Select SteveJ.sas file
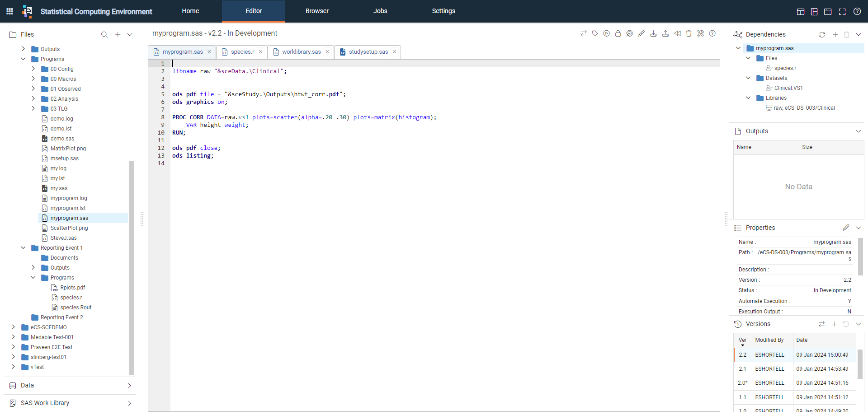Viewport: 868px width, 415px height. pos(63,238)
